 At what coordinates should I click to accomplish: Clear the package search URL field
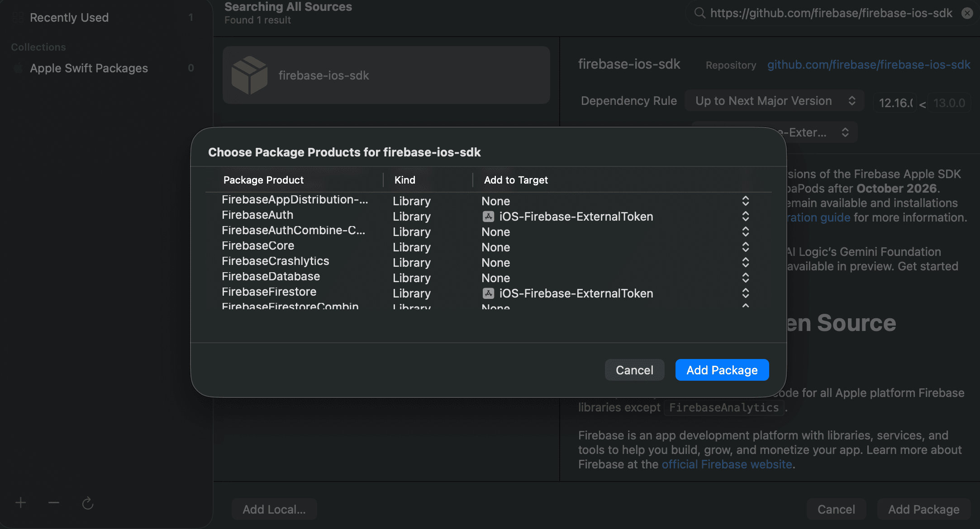click(x=967, y=13)
